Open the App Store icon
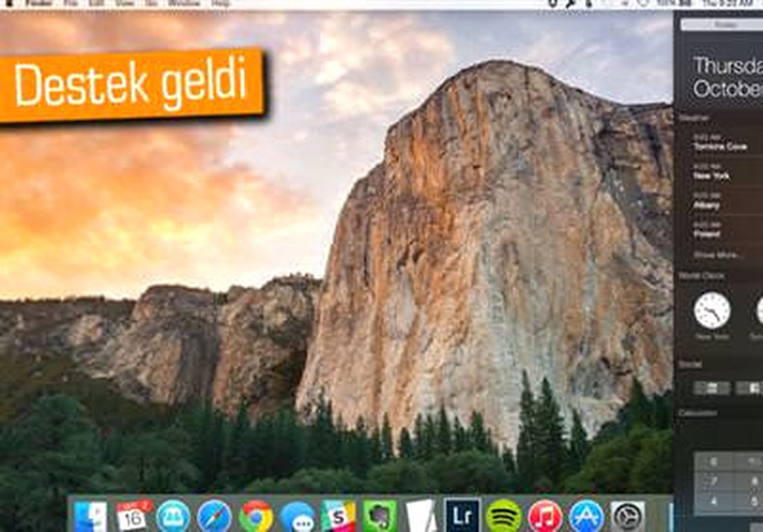The height and width of the screenshot is (532, 763). coord(586,516)
